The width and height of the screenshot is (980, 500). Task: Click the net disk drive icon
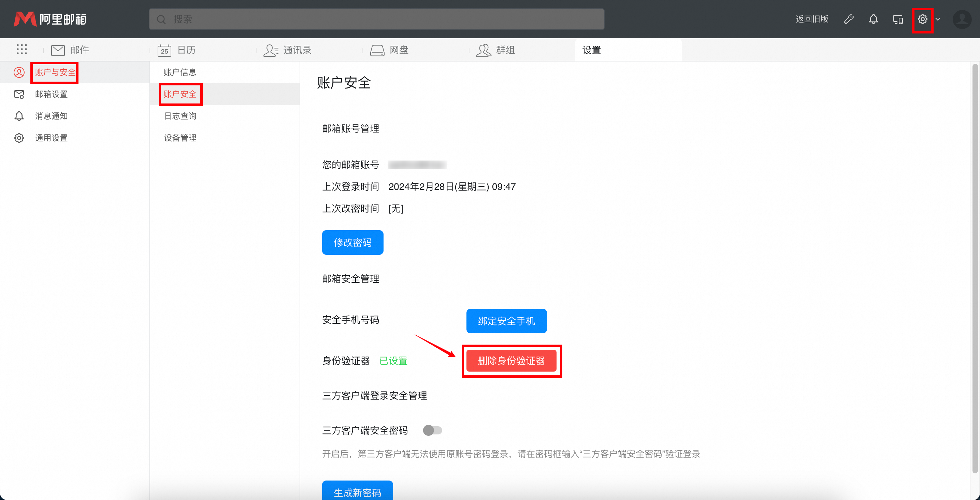click(377, 50)
